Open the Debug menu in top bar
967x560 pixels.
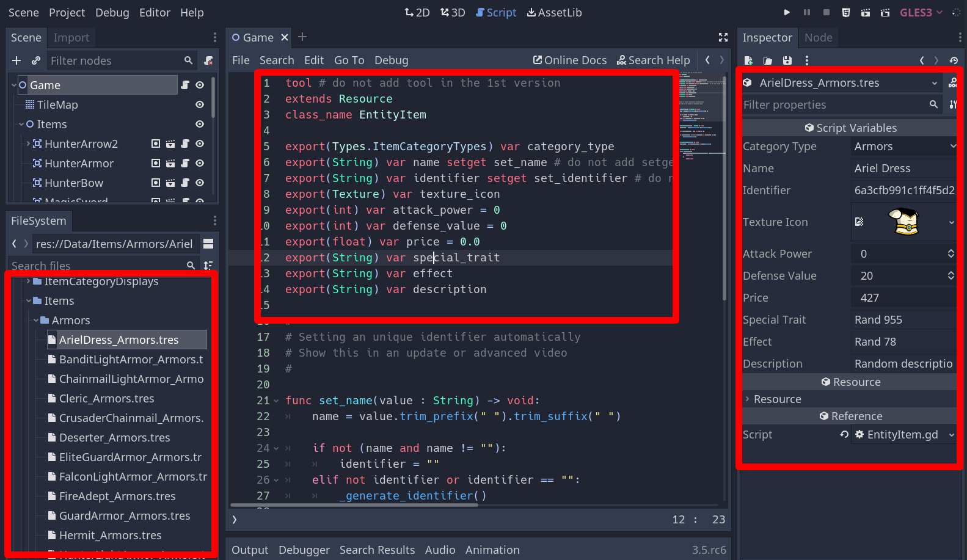click(112, 12)
